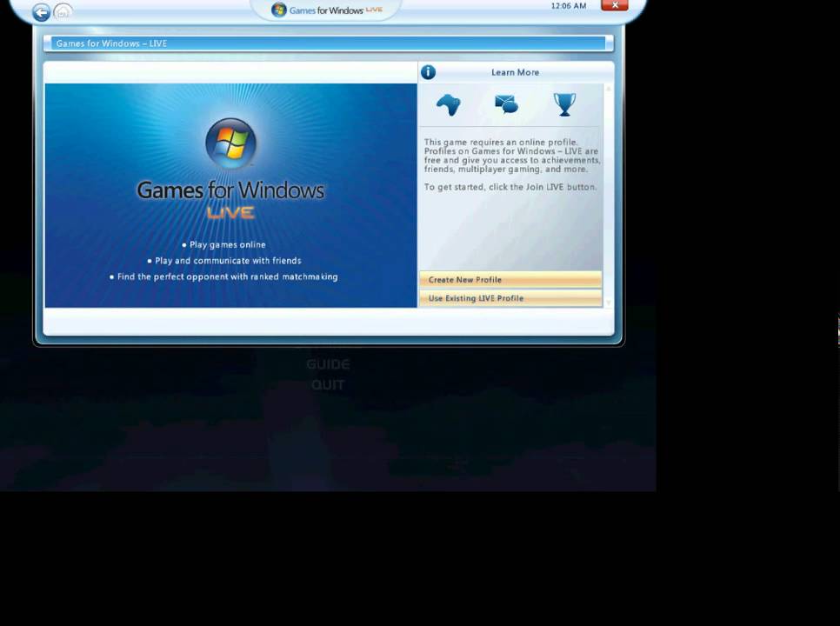Click the info panel scrollbar up arrow
This screenshot has width=840, height=626.
(608, 89)
